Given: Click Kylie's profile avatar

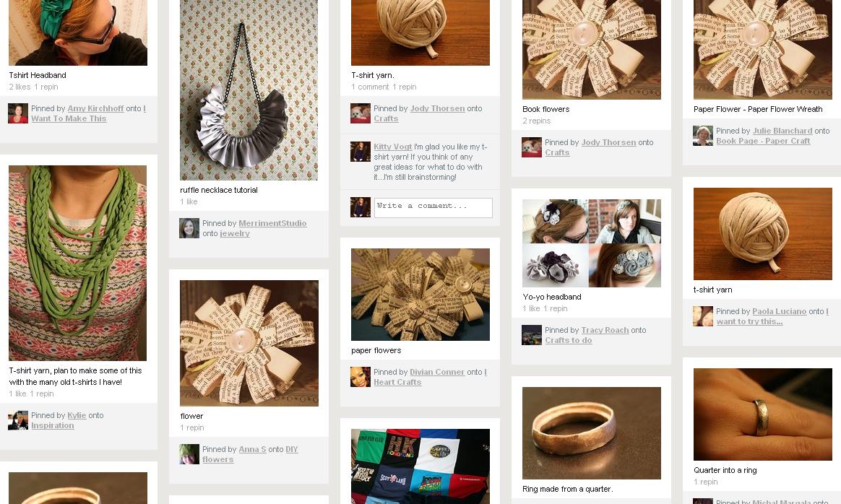Looking at the screenshot, I should (17, 420).
